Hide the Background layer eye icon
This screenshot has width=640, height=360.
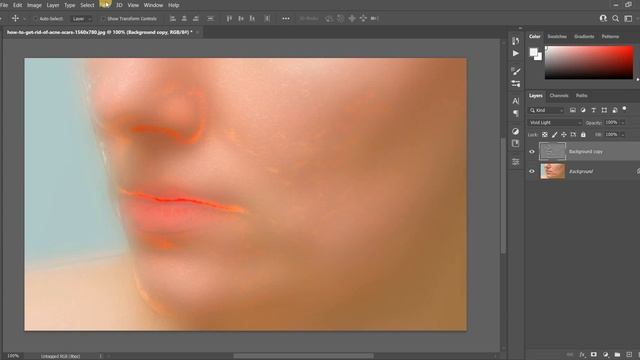532,171
